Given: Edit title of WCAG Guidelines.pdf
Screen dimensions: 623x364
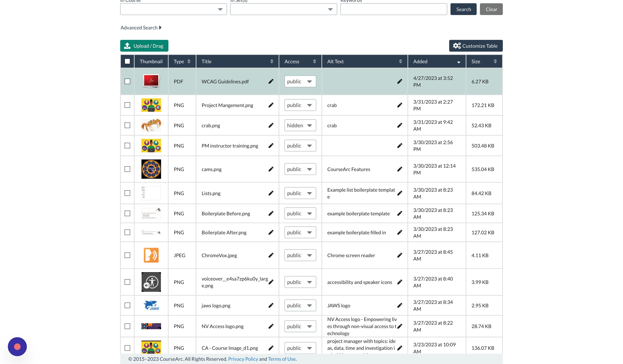Looking at the screenshot, I should [271, 81].
